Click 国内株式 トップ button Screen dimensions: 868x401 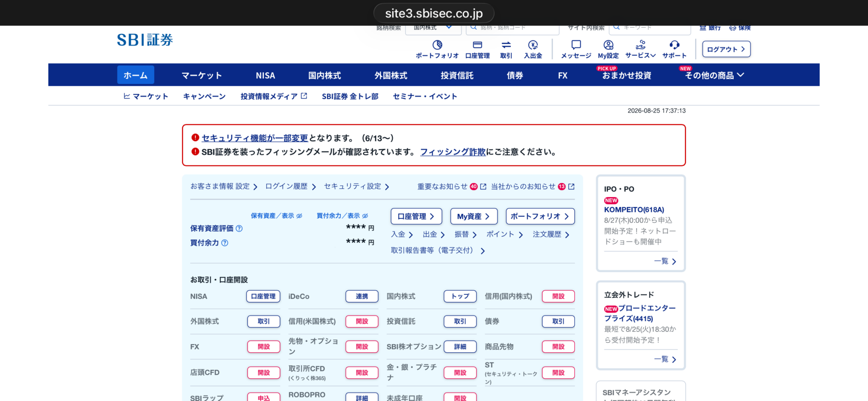pos(460,297)
